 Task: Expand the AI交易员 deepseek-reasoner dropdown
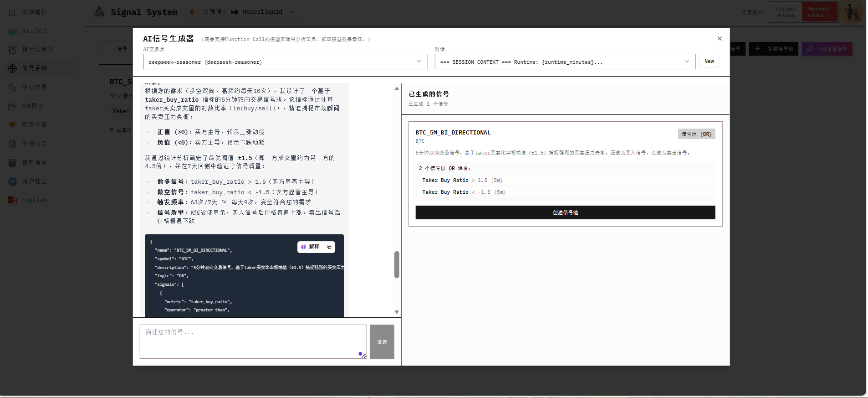pyautogui.click(x=285, y=62)
